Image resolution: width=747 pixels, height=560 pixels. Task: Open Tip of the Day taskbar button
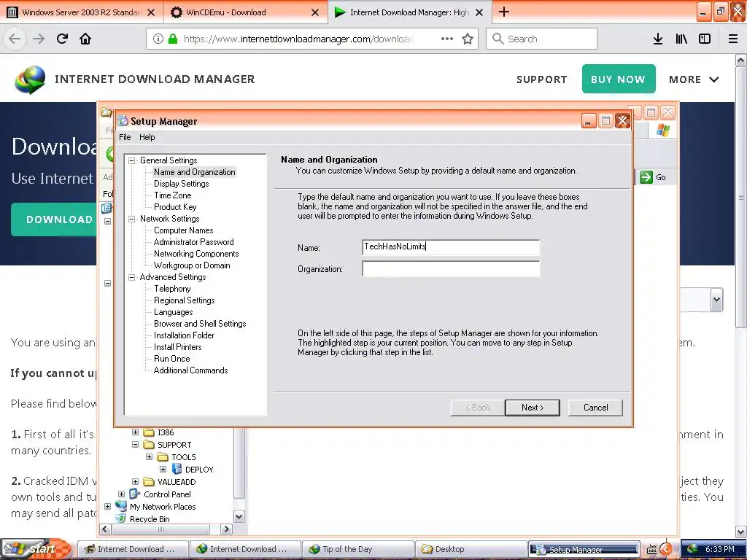click(x=357, y=549)
